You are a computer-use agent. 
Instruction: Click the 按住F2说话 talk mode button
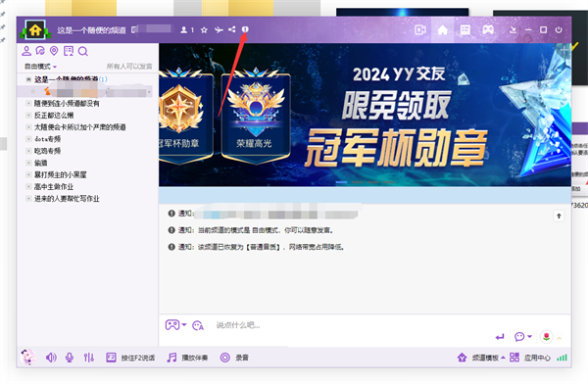[x=130, y=358]
